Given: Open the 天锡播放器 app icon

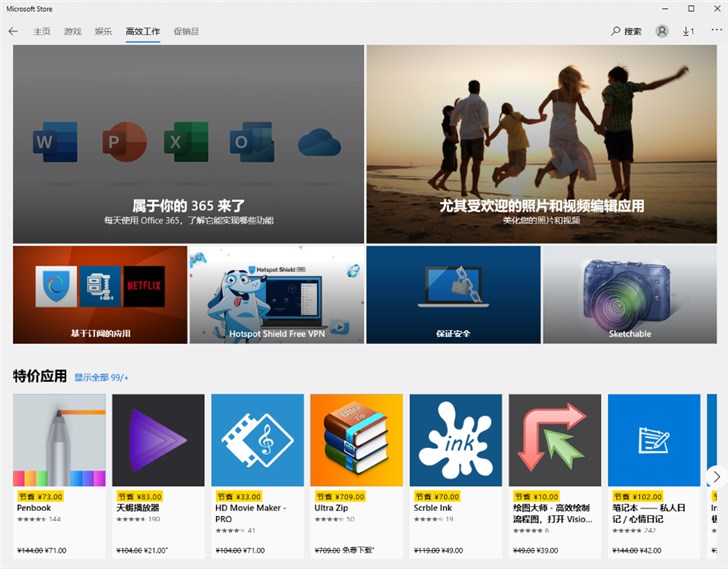Looking at the screenshot, I should click(x=158, y=440).
